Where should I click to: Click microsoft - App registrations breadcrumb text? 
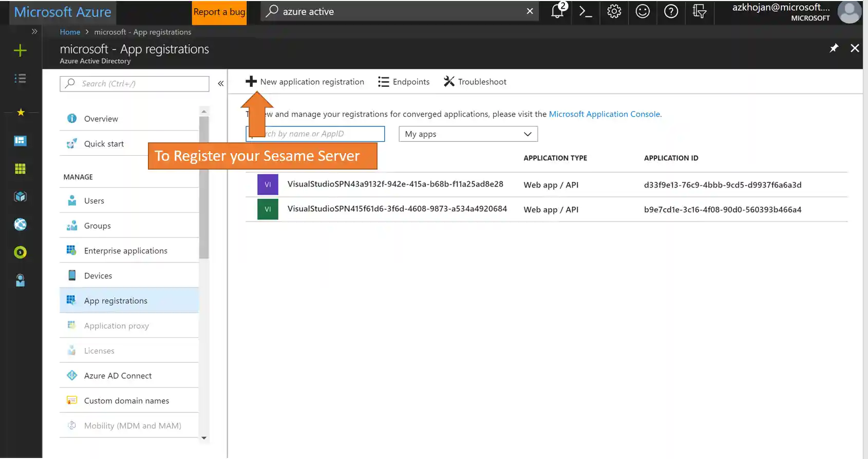[x=143, y=32]
